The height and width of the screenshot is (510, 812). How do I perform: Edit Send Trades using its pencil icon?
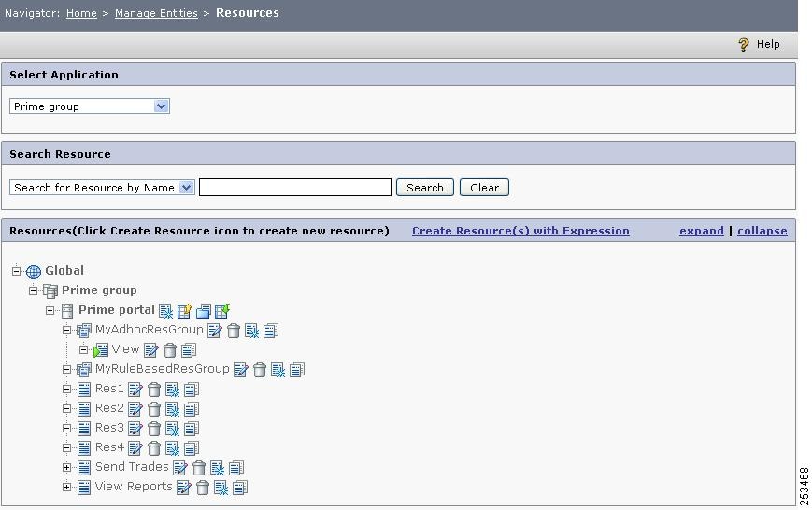(180, 468)
